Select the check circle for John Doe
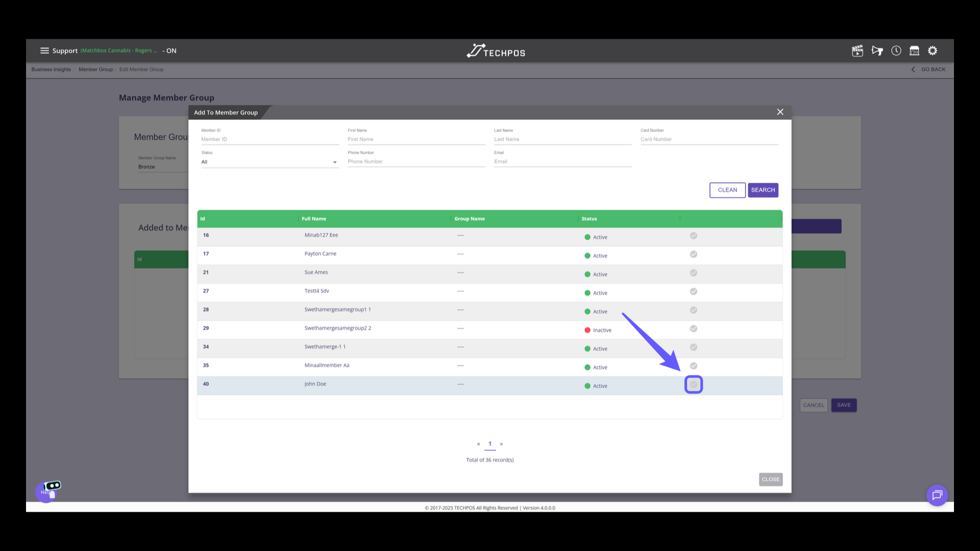Image resolution: width=980 pixels, height=551 pixels. click(694, 384)
